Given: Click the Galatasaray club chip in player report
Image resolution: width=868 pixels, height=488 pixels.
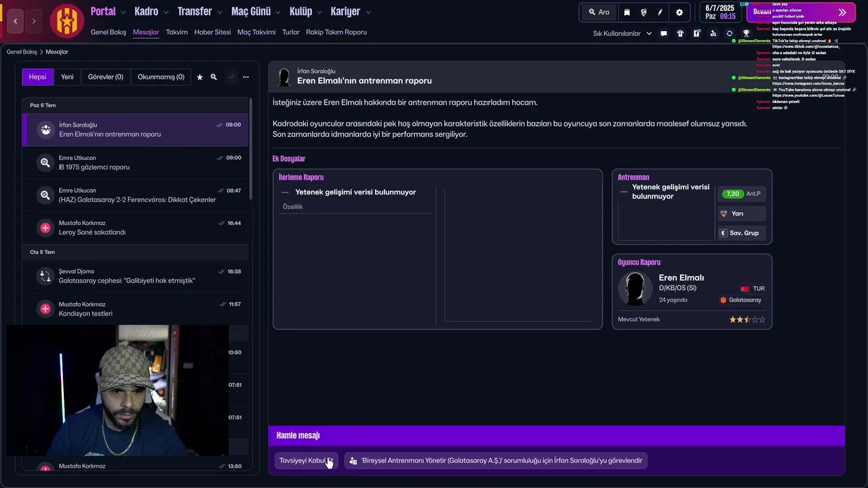Looking at the screenshot, I should 741,300.
